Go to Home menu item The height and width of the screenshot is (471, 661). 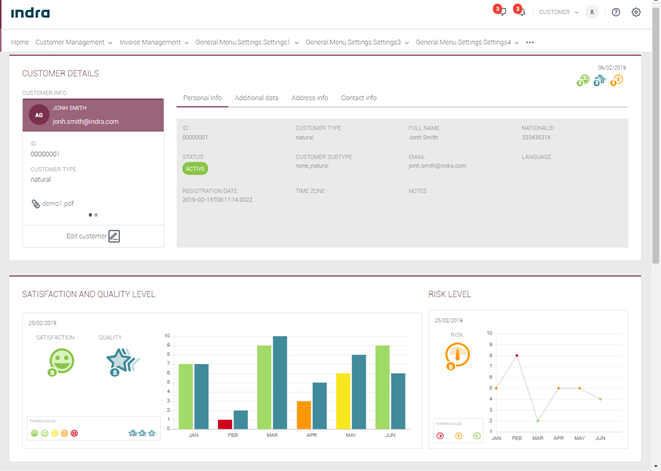[x=20, y=42]
